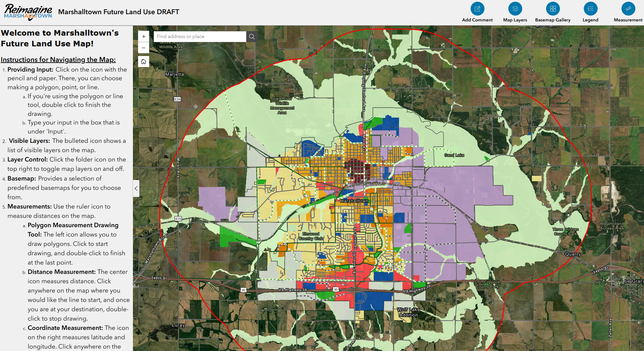Open the Add Comment drawing tool

[477, 9]
